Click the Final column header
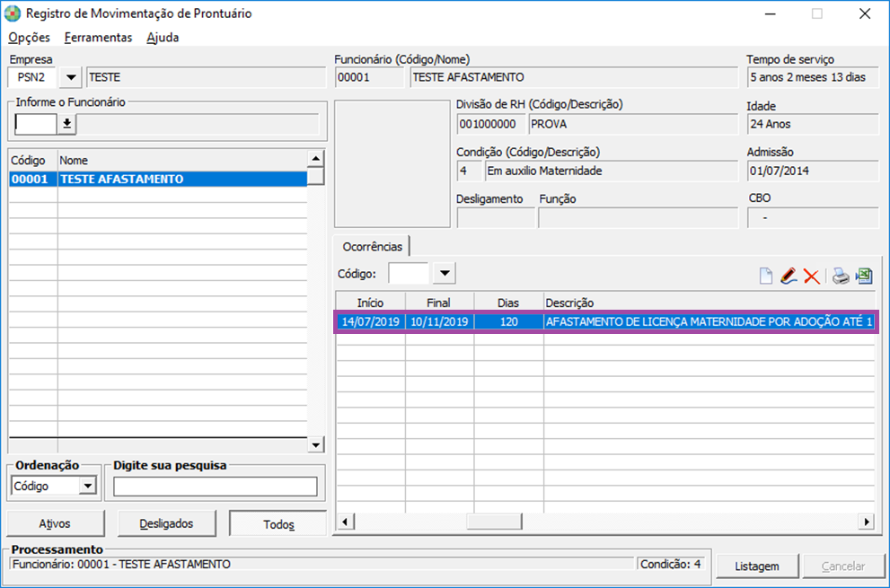The height and width of the screenshot is (588, 890). (439, 303)
